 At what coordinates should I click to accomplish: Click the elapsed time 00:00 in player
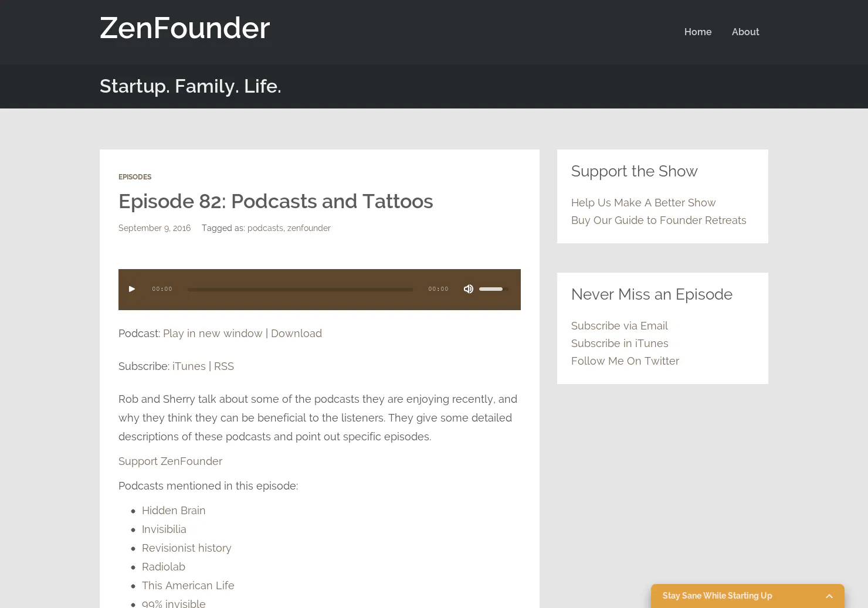162,289
